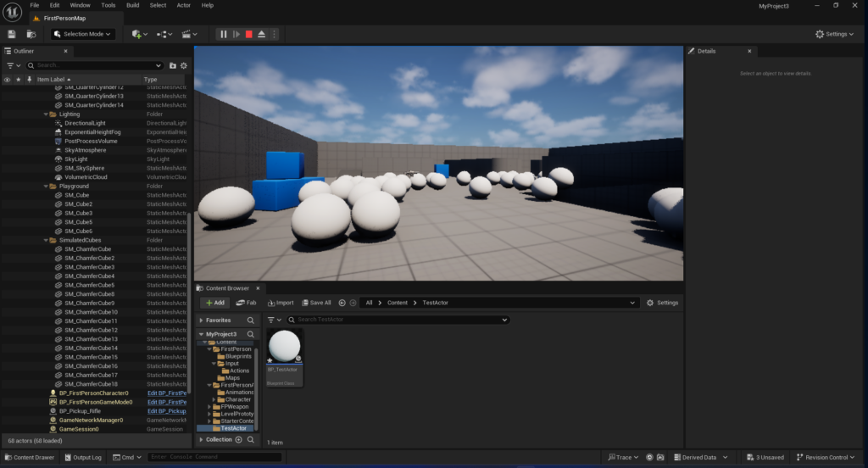The width and height of the screenshot is (868, 468).
Task: Add a new collection with plus icon
Action: click(x=239, y=440)
